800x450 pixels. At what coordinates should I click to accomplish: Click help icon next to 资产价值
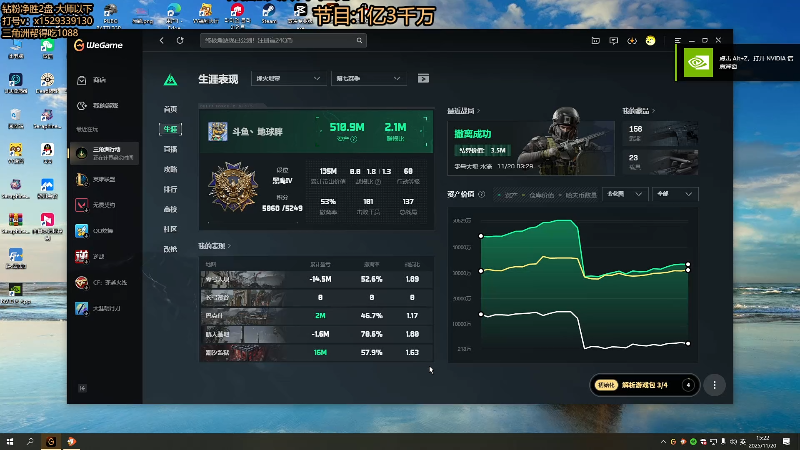click(x=481, y=194)
